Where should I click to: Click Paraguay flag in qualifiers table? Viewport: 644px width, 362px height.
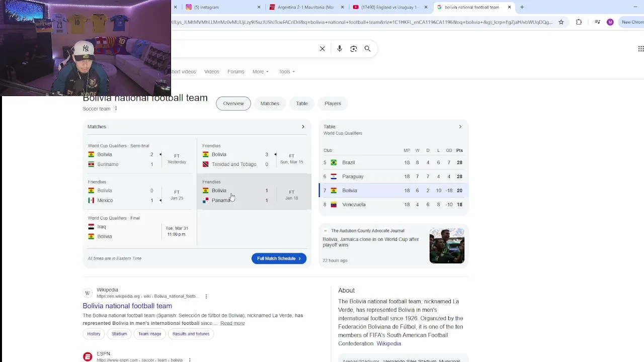334,176
